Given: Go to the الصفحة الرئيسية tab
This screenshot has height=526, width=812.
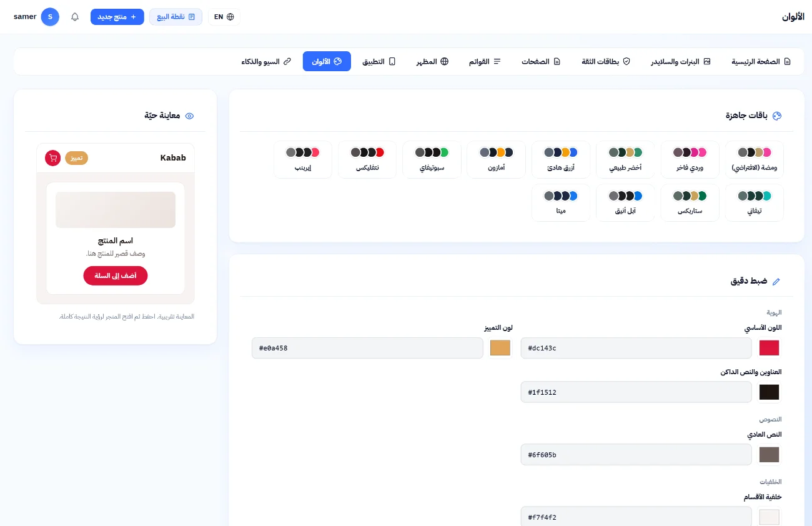Looking at the screenshot, I should (761, 62).
